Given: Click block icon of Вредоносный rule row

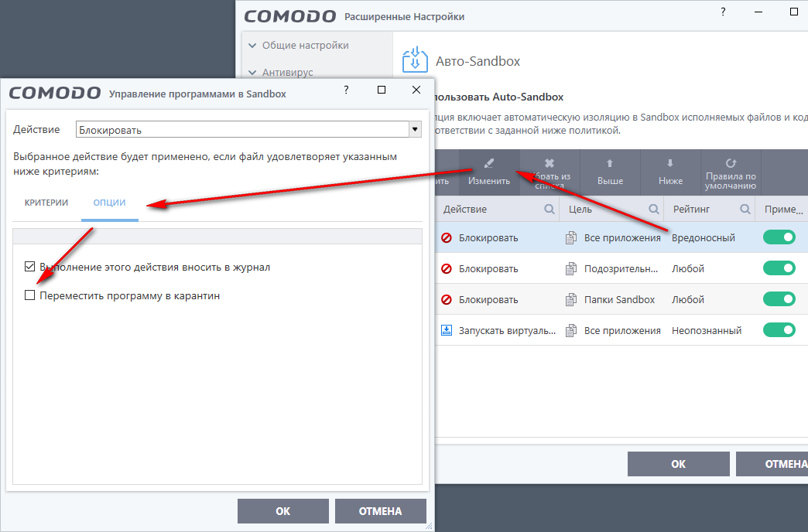Looking at the screenshot, I should [447, 237].
